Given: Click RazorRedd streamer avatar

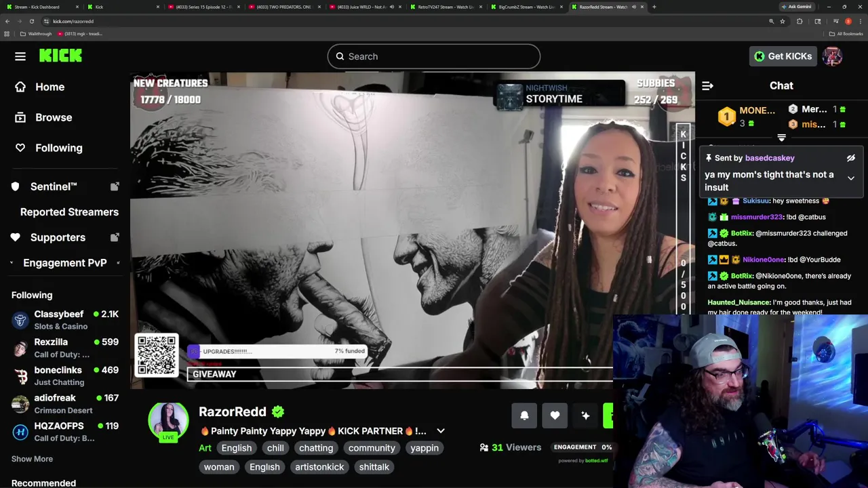Looking at the screenshot, I should click(x=168, y=421).
